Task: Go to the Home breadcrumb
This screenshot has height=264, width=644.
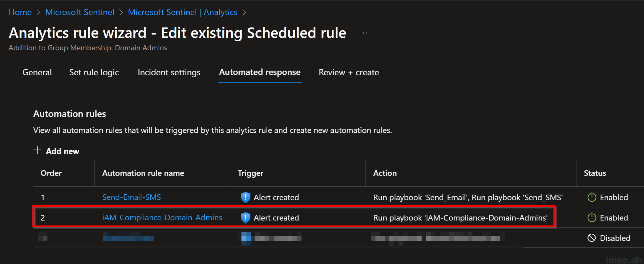Action: coord(20,12)
